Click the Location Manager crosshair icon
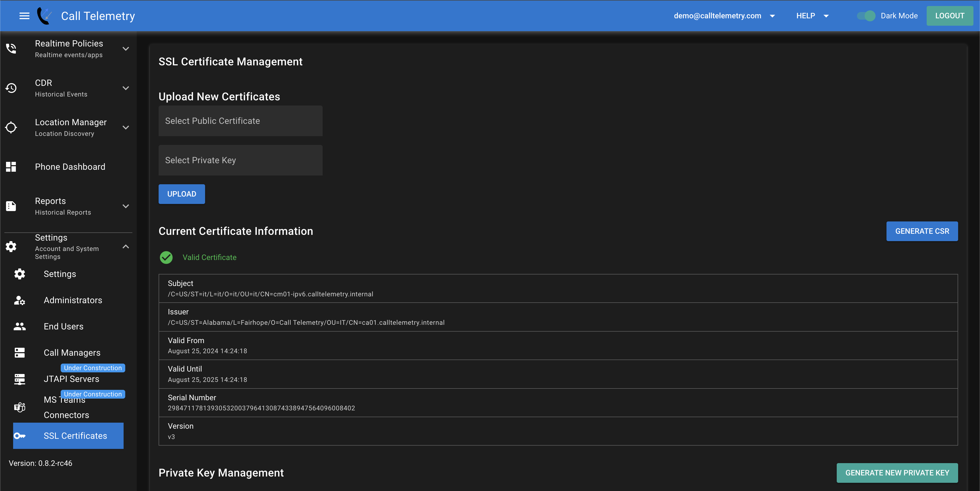Image resolution: width=980 pixels, height=491 pixels. pos(11,127)
